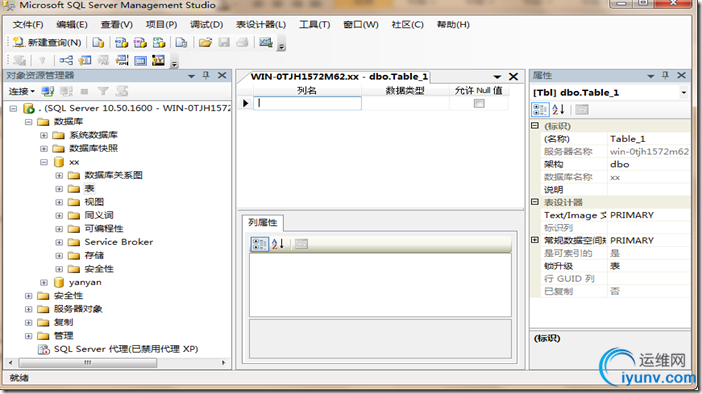
Task: Click Property Pages icon in 属性 panel
Action: coord(582,109)
